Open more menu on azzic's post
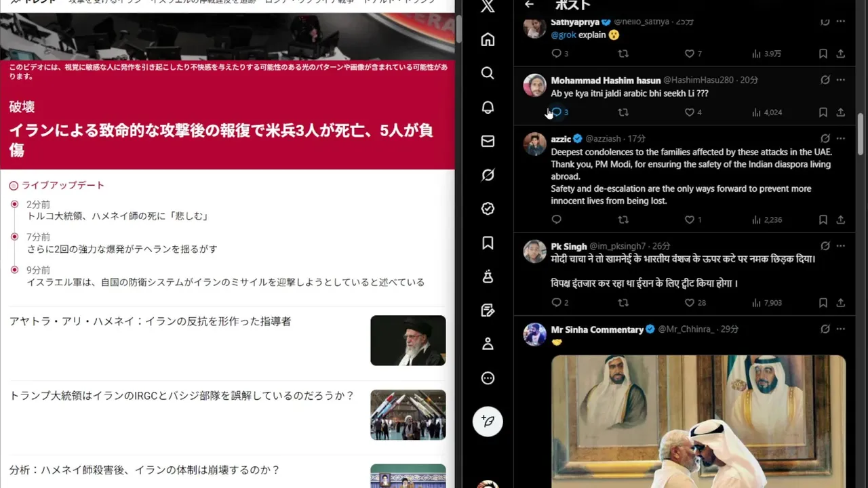Screen dimensions: 868x488 coord(842,138)
